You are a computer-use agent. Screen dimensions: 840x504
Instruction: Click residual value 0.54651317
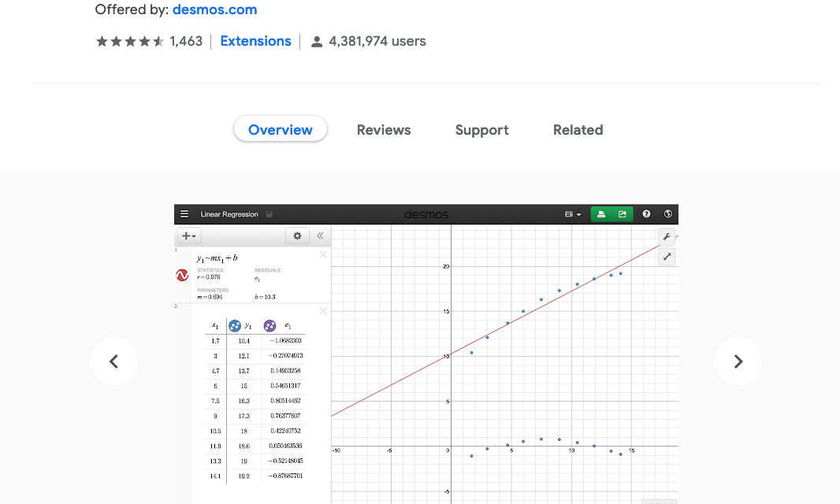click(285, 386)
